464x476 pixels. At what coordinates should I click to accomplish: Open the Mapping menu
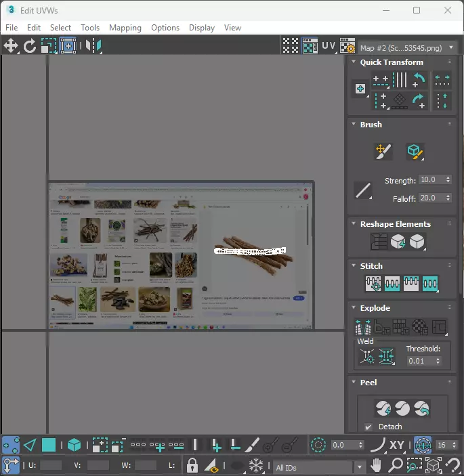(x=125, y=28)
